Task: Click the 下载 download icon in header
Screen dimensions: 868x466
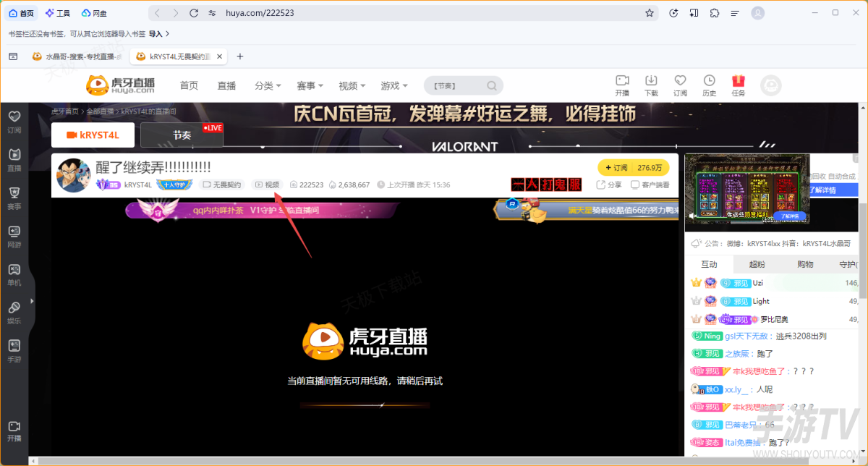Action: tap(651, 85)
